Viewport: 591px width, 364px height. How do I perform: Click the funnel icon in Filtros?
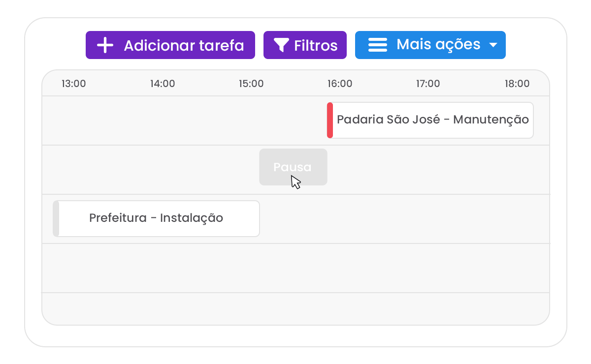(281, 45)
